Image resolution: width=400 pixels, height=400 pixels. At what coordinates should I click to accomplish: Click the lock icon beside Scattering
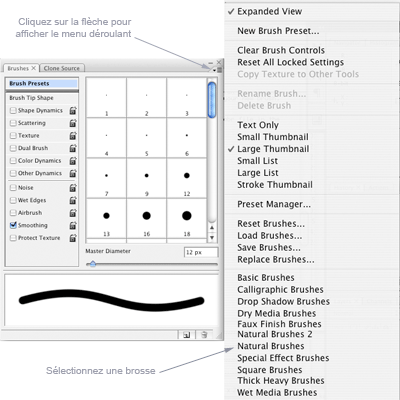coord(73,123)
